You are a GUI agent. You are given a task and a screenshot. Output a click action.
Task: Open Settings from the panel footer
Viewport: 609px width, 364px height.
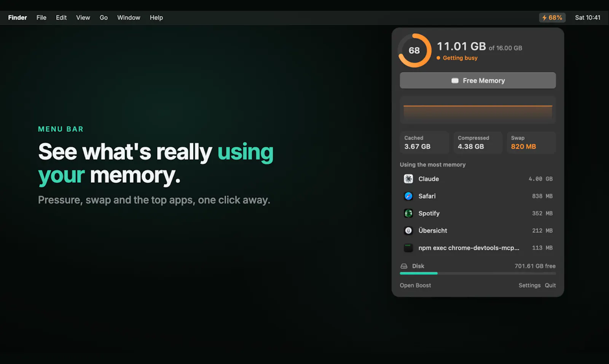point(529,285)
